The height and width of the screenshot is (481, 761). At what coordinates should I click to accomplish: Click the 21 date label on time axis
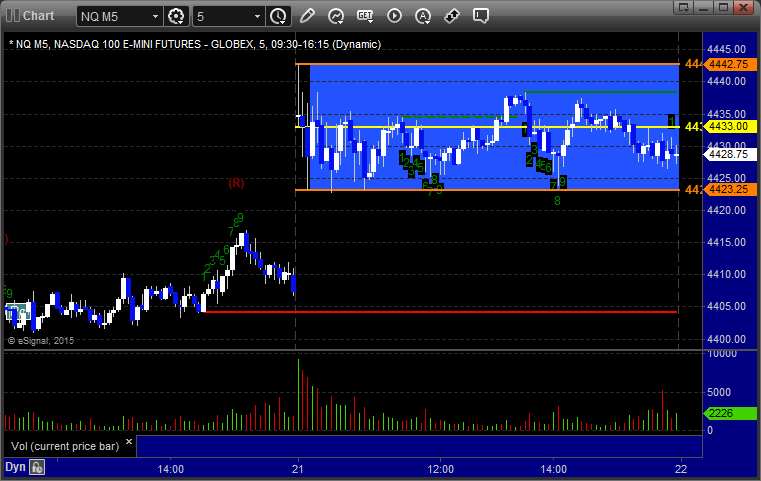298,469
